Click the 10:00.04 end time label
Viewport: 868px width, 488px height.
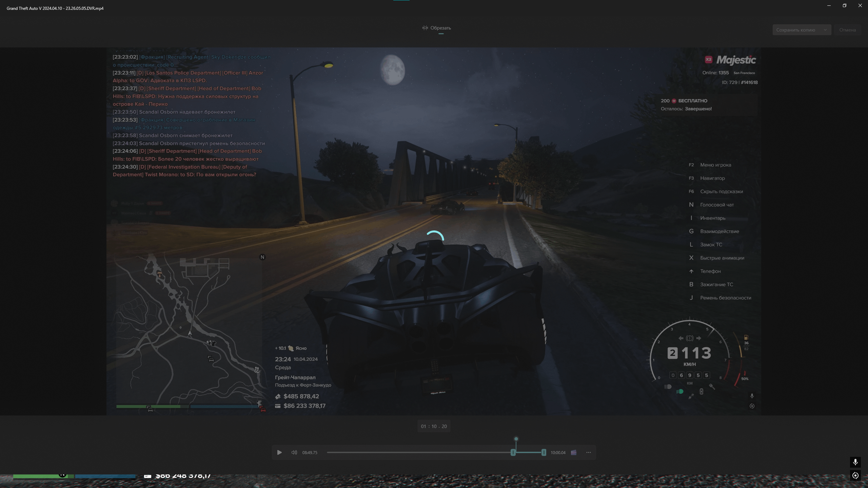[558, 453]
